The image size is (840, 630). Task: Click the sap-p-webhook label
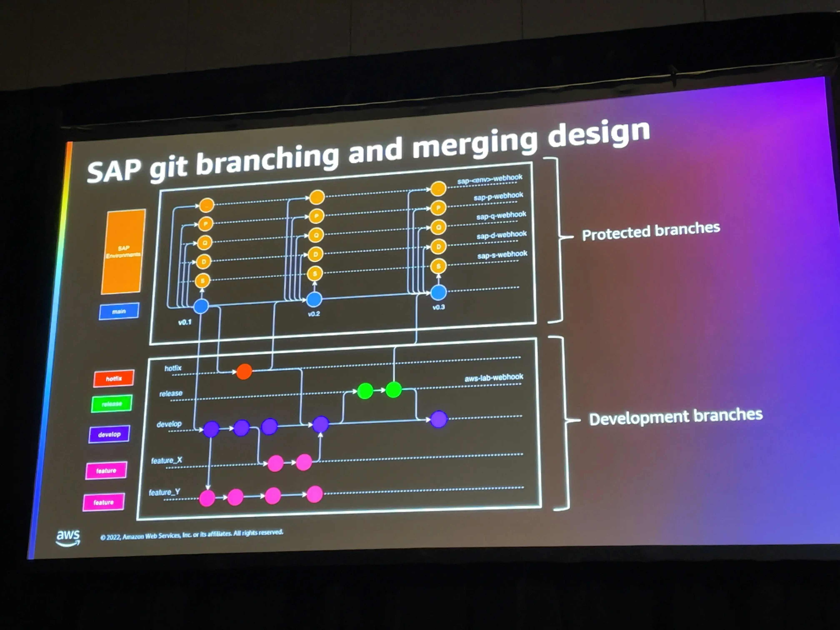pos(498,196)
